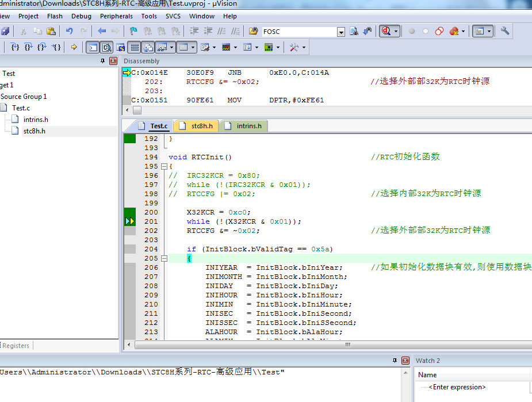Viewport: 532px width, 402px height.
Task: Click the Redo icon
Action: [x=83, y=31]
